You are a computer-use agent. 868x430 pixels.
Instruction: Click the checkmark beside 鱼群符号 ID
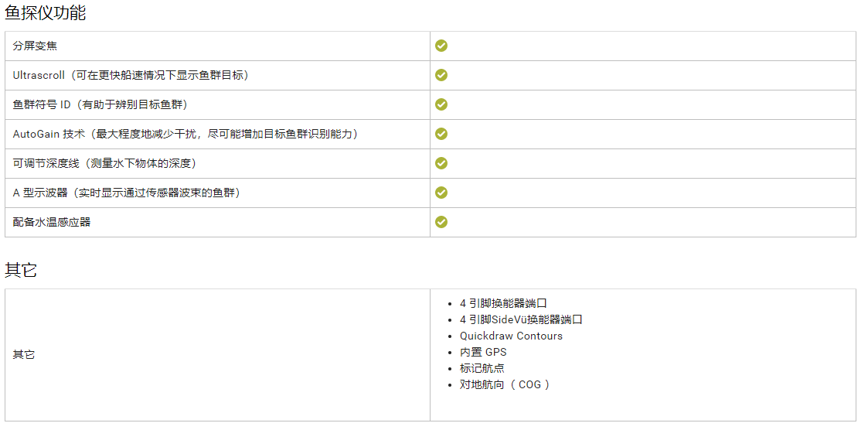(x=441, y=104)
